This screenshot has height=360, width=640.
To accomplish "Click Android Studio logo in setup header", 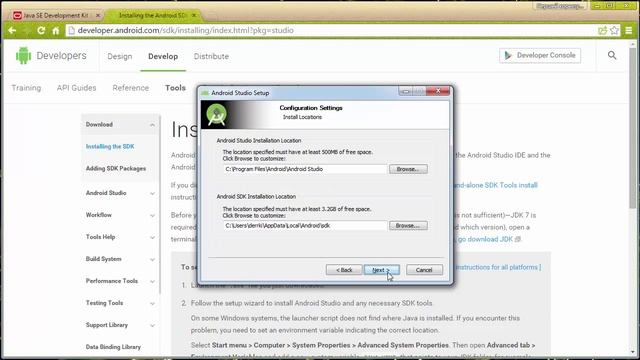I will point(216,114).
